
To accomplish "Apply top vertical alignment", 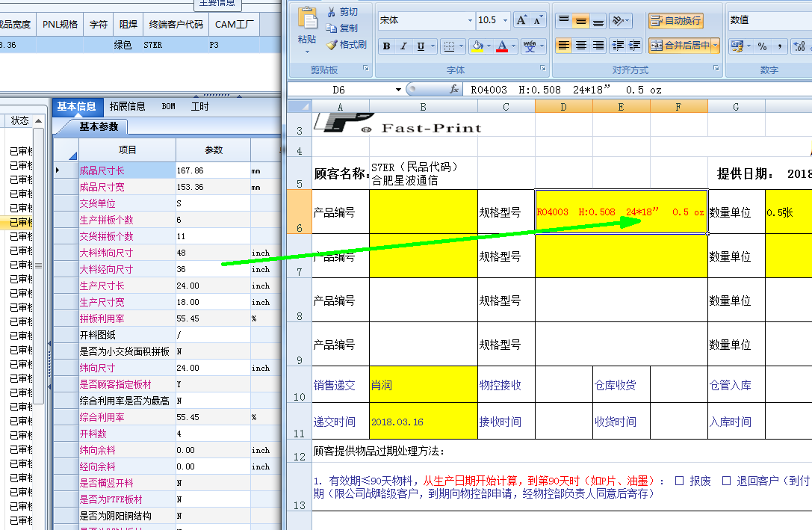I will (563, 20).
